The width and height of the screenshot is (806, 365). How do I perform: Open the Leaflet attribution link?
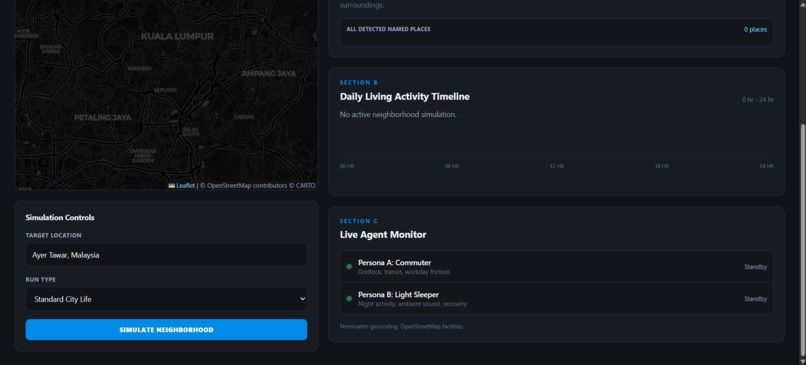(186, 186)
